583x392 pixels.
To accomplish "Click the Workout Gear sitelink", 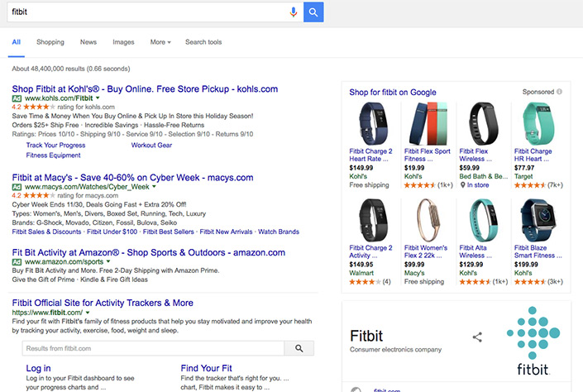I will click(x=151, y=145).
